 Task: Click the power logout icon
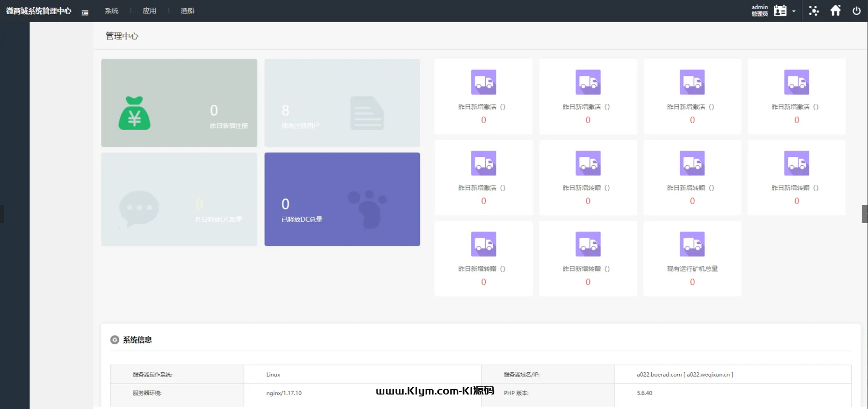856,11
